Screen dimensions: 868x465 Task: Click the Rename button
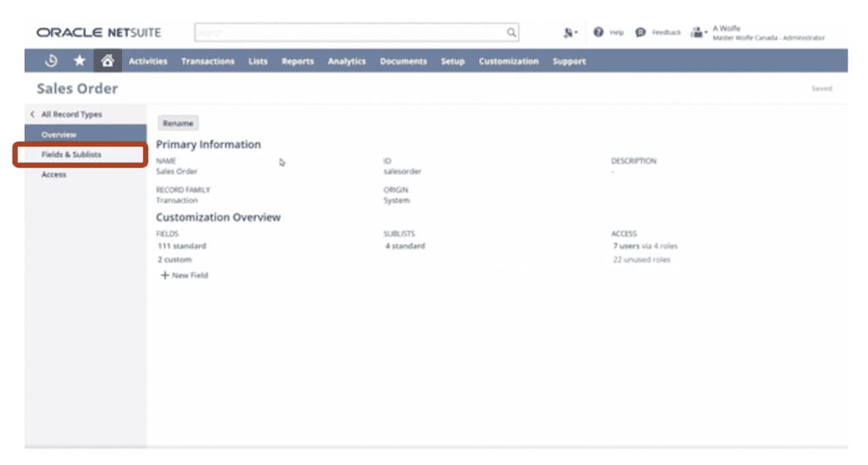click(x=178, y=123)
